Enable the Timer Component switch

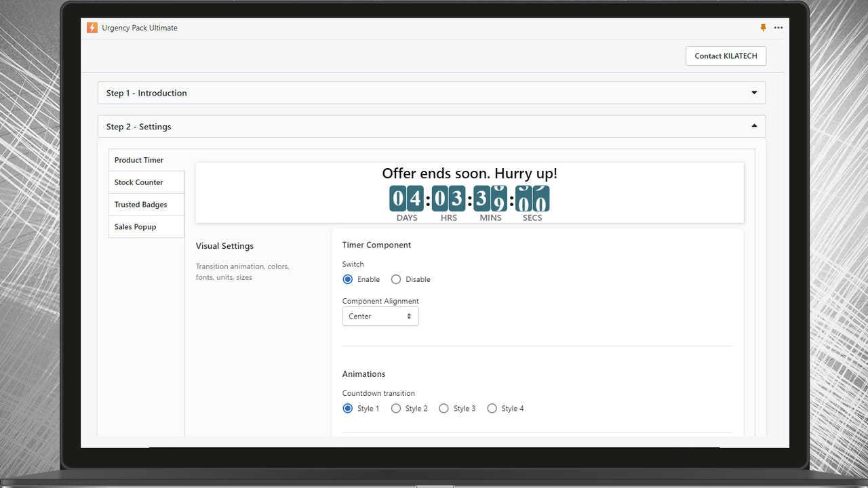[347, 279]
